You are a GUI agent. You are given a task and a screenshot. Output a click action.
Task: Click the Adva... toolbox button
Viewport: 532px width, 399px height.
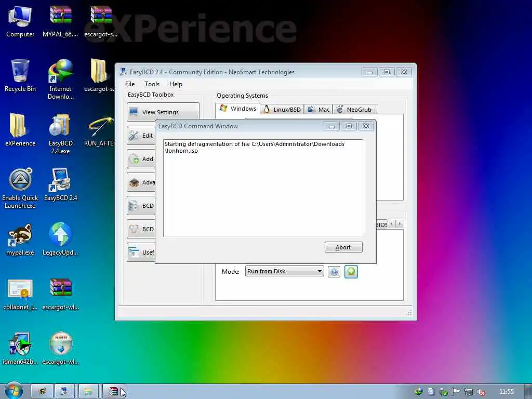(141, 182)
